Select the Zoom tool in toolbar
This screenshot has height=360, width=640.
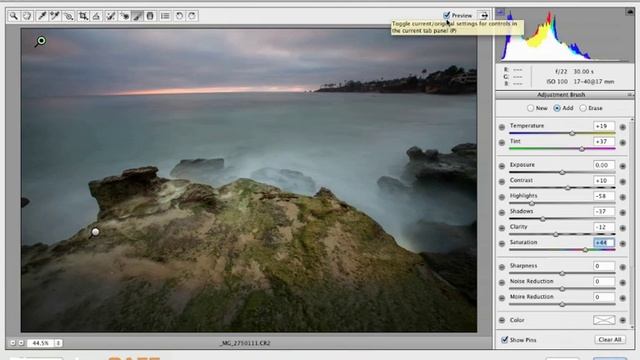(x=14, y=16)
